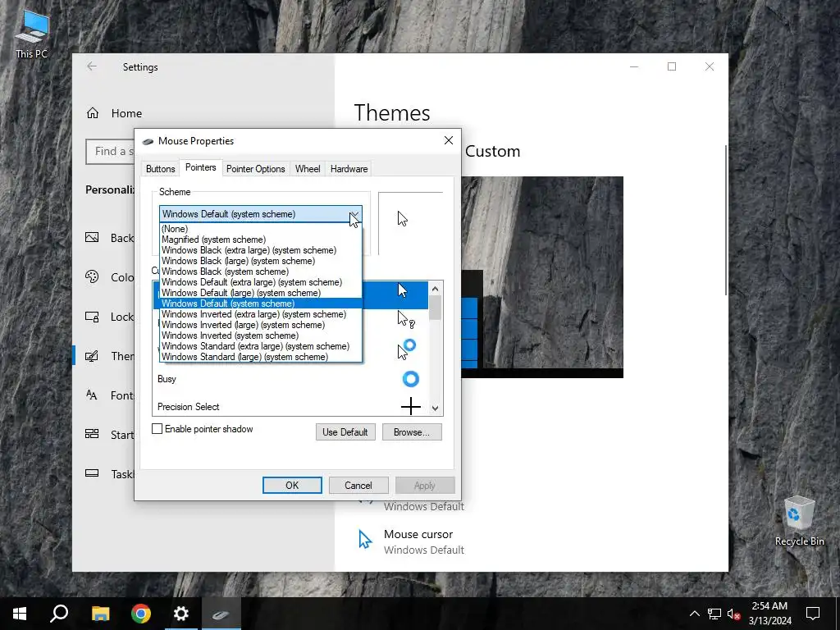Switch to Wheel tab
The width and height of the screenshot is (840, 630).
308,169
